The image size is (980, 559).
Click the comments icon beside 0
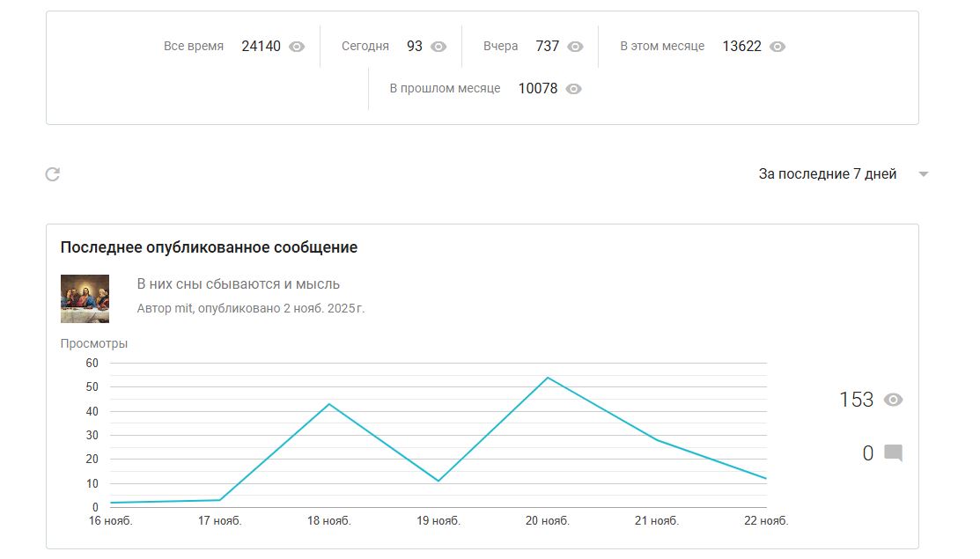click(x=893, y=453)
